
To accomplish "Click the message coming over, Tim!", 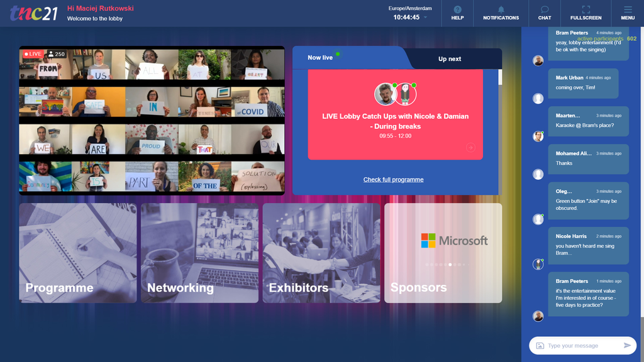I will click(x=575, y=87).
